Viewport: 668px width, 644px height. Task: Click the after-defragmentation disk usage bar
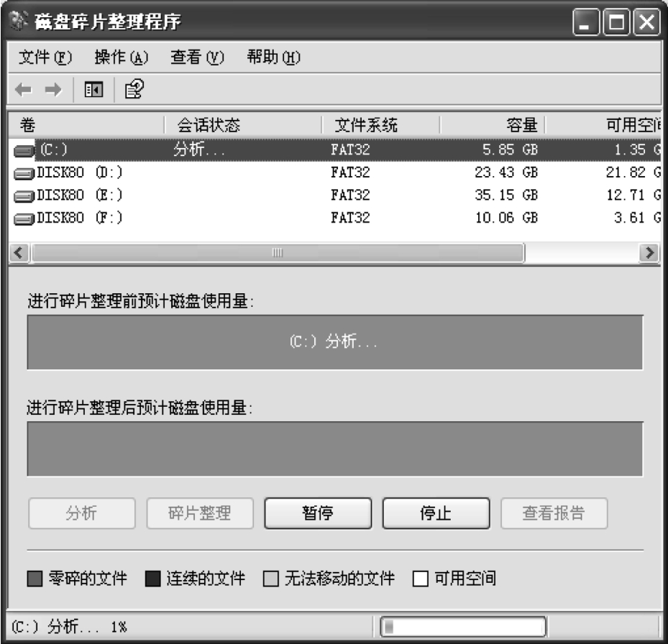(x=335, y=449)
